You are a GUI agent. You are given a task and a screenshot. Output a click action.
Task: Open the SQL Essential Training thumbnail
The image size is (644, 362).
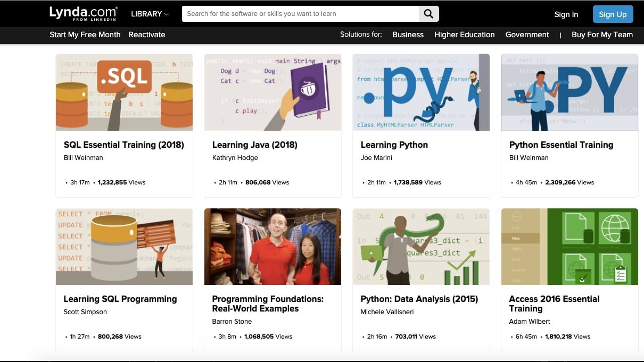[x=124, y=92]
